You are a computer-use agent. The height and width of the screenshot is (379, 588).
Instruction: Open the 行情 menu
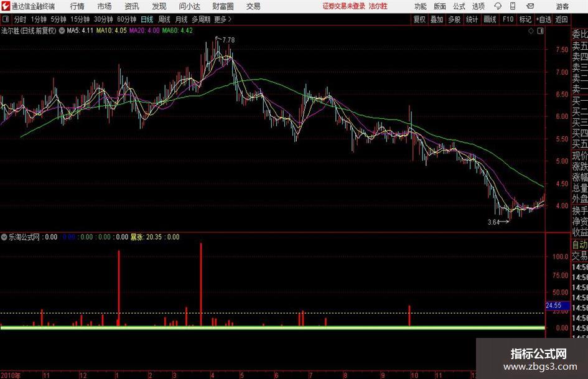click(77, 6)
